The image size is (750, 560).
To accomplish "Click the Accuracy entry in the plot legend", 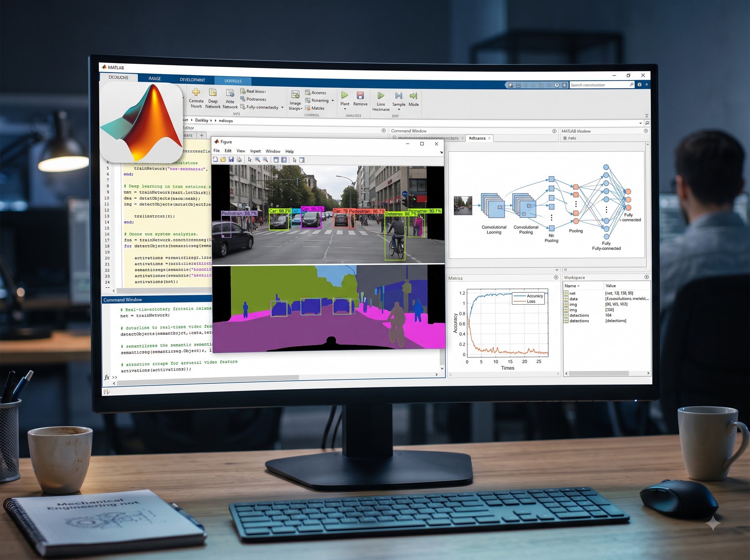I will point(528,296).
